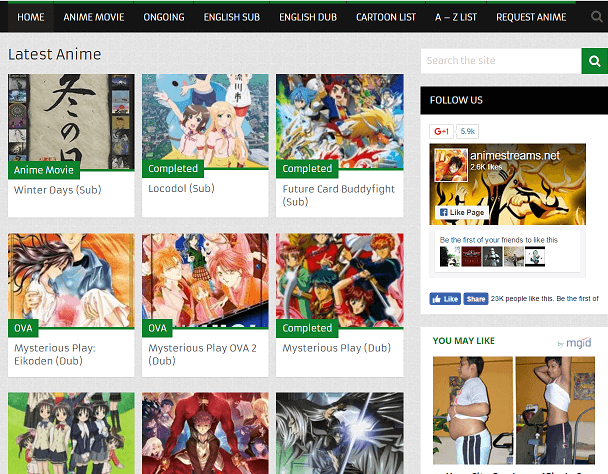The image size is (608, 474).
Task: Click the Future Card Buddyfight poster thumbnail
Action: pyautogui.click(x=340, y=121)
